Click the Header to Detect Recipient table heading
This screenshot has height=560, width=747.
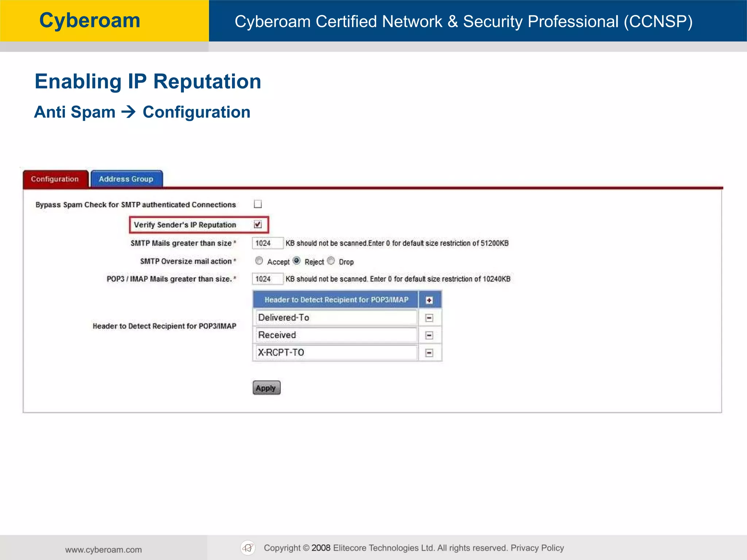coord(336,300)
